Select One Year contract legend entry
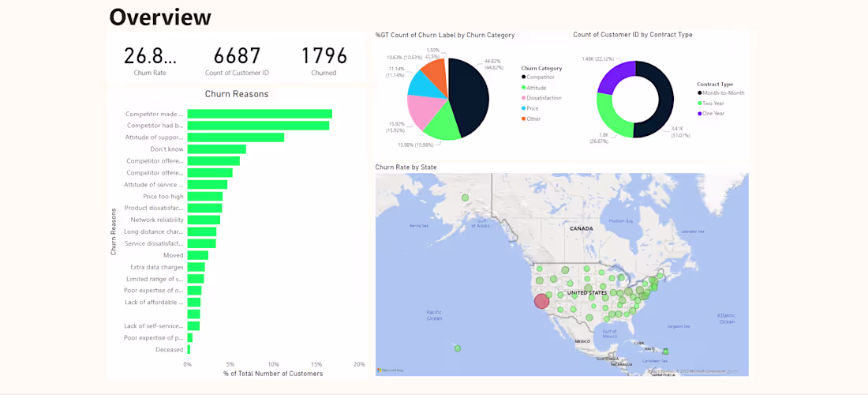The height and width of the screenshot is (395, 868). (x=711, y=113)
